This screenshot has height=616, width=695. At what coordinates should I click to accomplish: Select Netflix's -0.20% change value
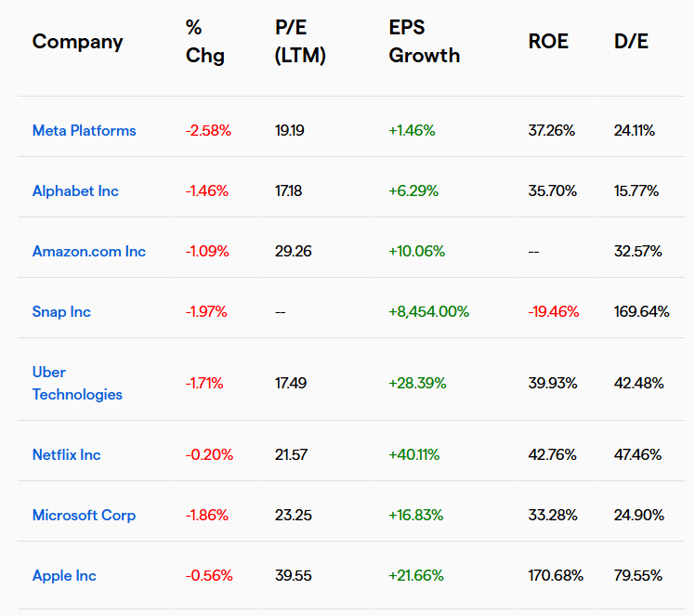pyautogui.click(x=209, y=454)
